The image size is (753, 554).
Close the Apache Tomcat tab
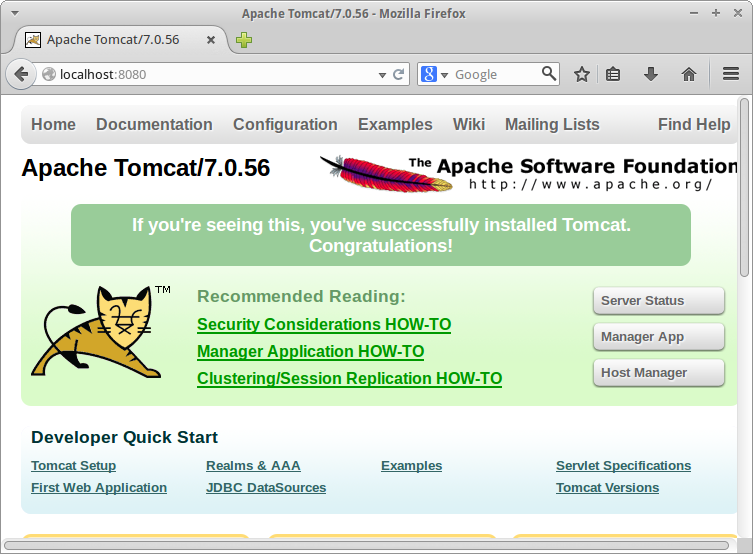[211, 40]
